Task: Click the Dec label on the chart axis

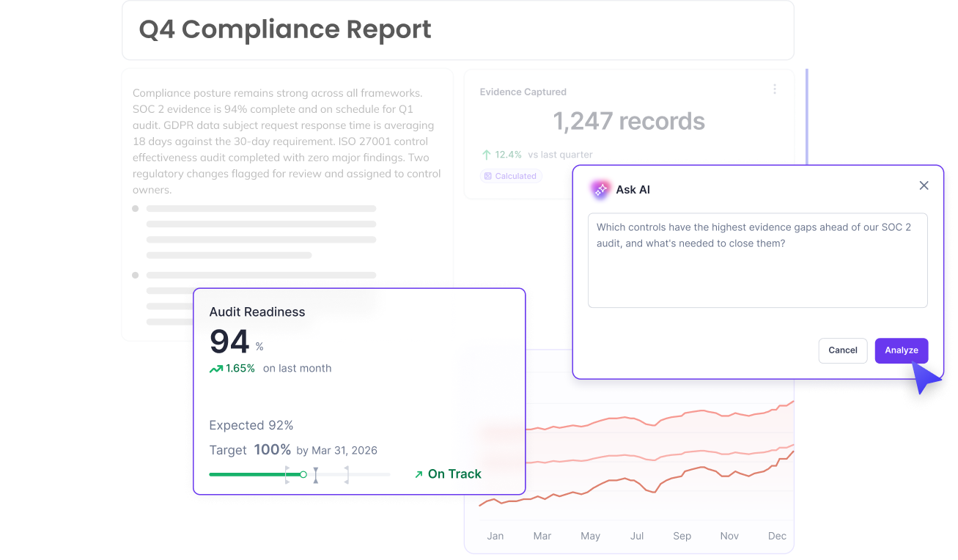Action: pos(777,536)
